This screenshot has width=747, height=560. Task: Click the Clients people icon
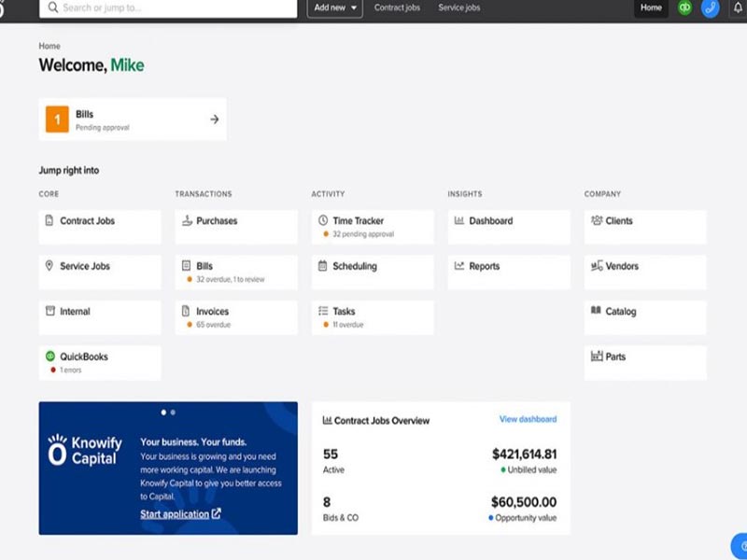click(597, 220)
